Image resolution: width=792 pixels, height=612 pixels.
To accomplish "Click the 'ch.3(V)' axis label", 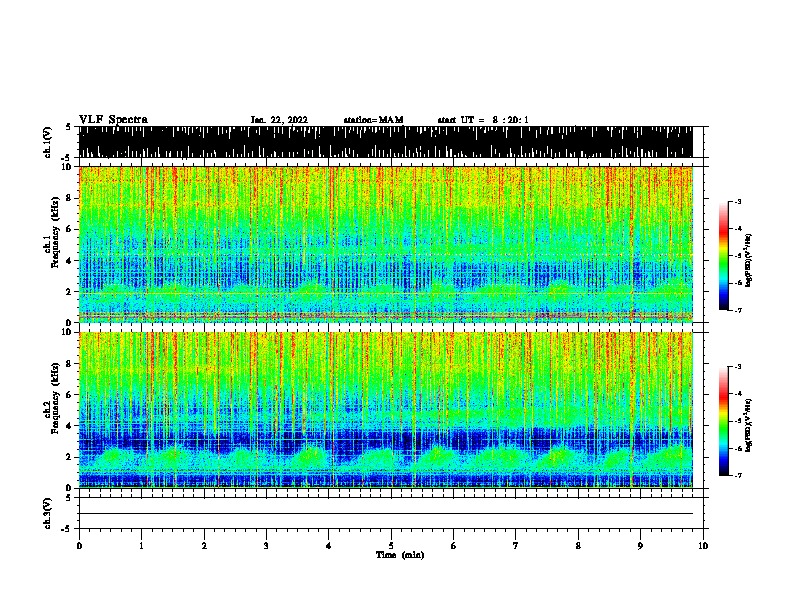I will click(48, 513).
